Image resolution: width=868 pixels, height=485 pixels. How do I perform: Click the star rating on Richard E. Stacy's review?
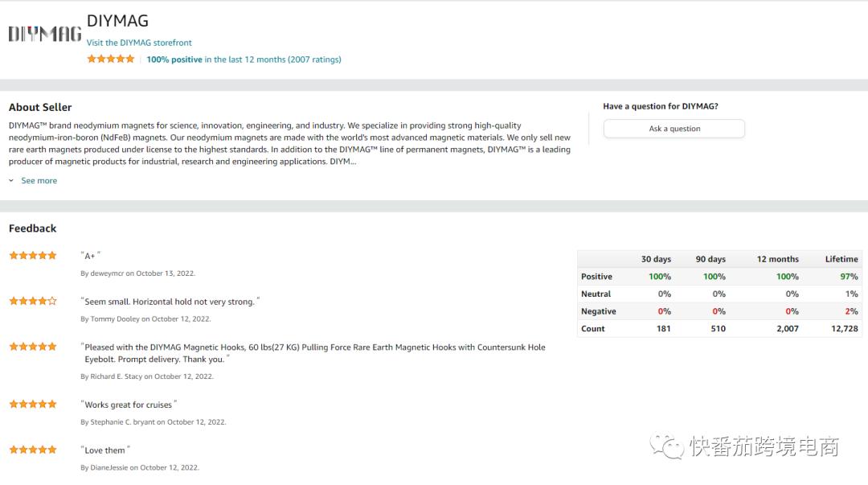33,347
